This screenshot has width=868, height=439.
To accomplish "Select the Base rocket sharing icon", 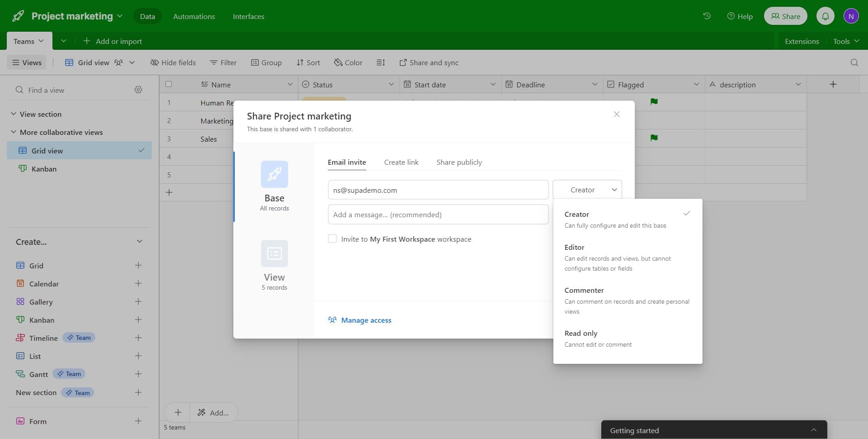I will (274, 175).
